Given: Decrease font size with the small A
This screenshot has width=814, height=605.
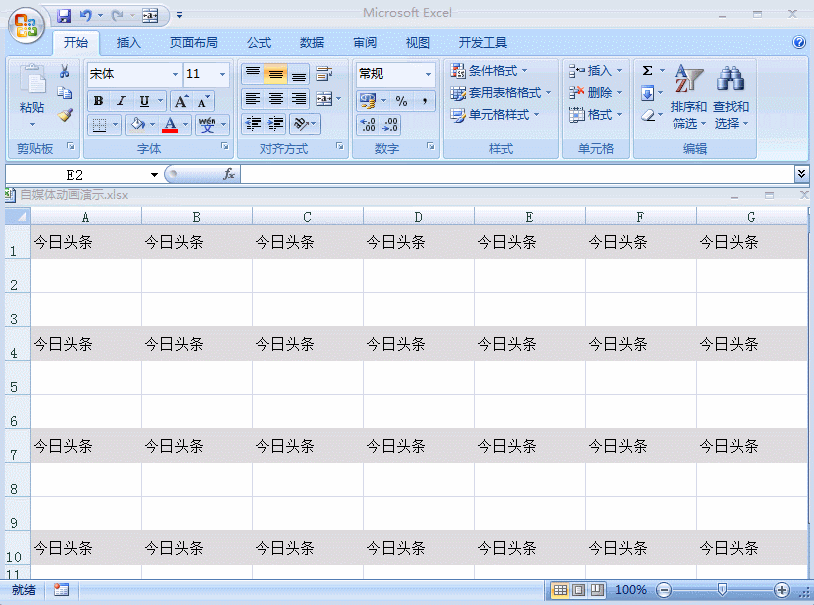Looking at the screenshot, I should click(204, 101).
